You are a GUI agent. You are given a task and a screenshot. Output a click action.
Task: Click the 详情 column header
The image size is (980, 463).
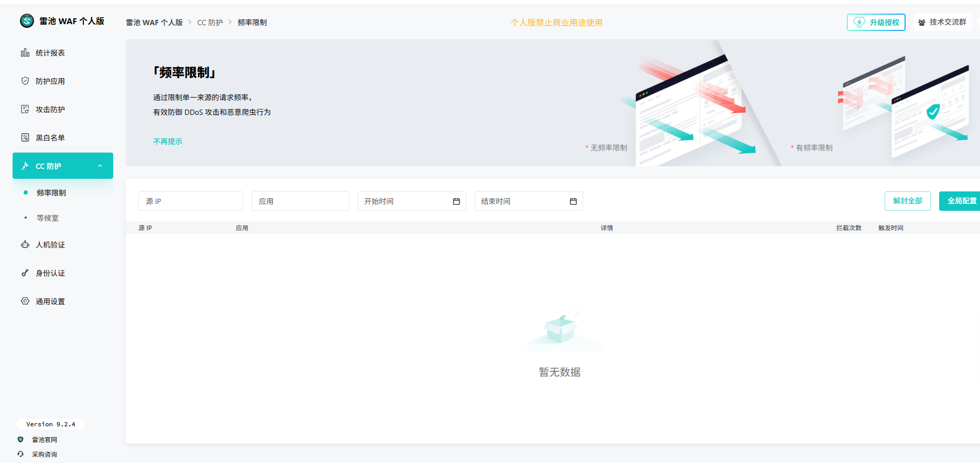click(x=607, y=228)
